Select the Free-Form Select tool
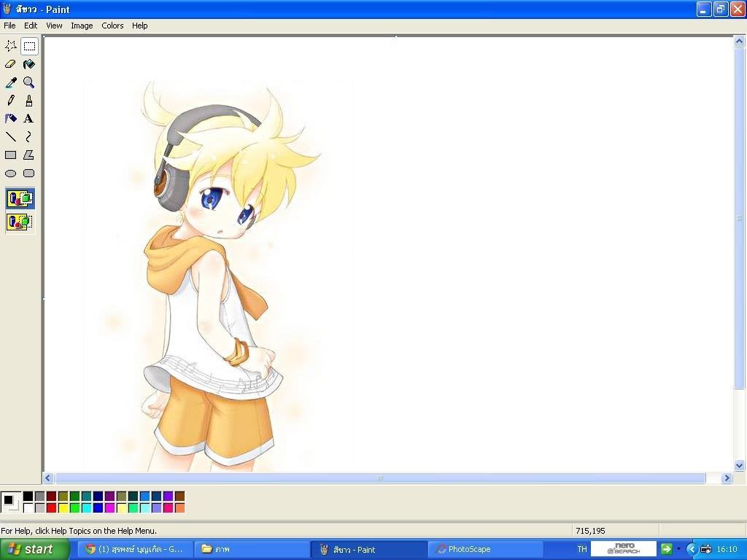Viewport: 747px width, 560px height. click(x=10, y=46)
